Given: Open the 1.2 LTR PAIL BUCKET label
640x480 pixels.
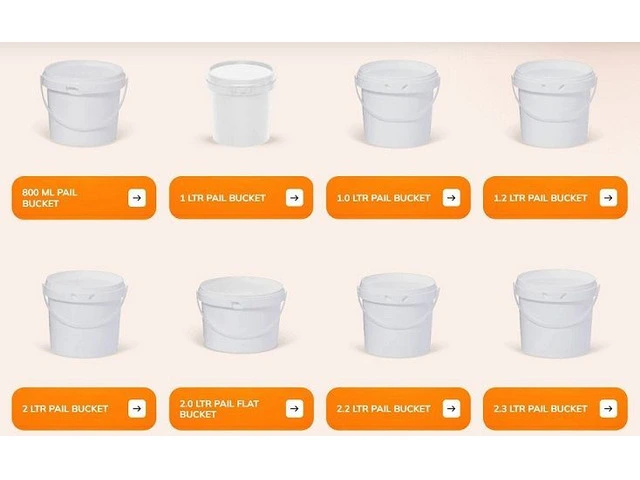Looking at the screenshot, I should [x=540, y=198].
